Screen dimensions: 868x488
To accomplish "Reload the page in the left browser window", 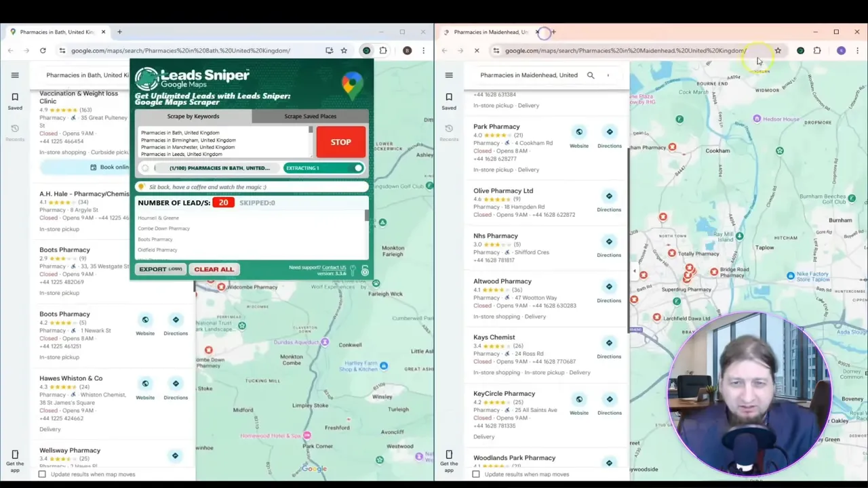I will pyautogui.click(x=43, y=50).
